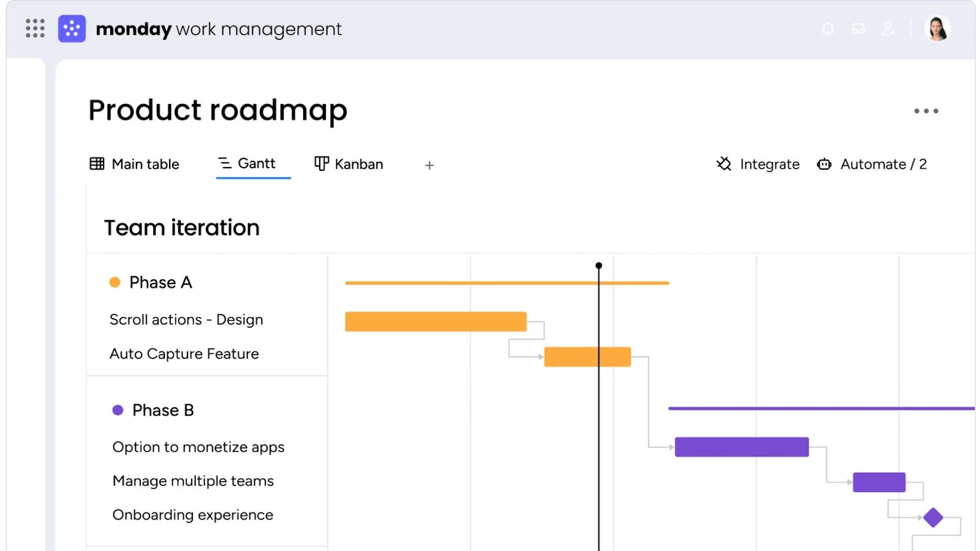
Task: Click the Automate robot icon
Action: click(x=824, y=164)
